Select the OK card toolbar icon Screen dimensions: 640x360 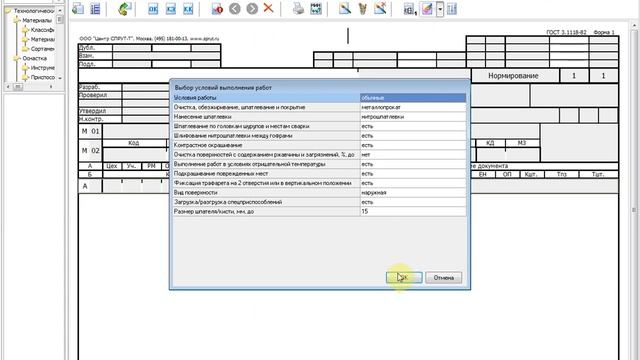(x=153, y=9)
